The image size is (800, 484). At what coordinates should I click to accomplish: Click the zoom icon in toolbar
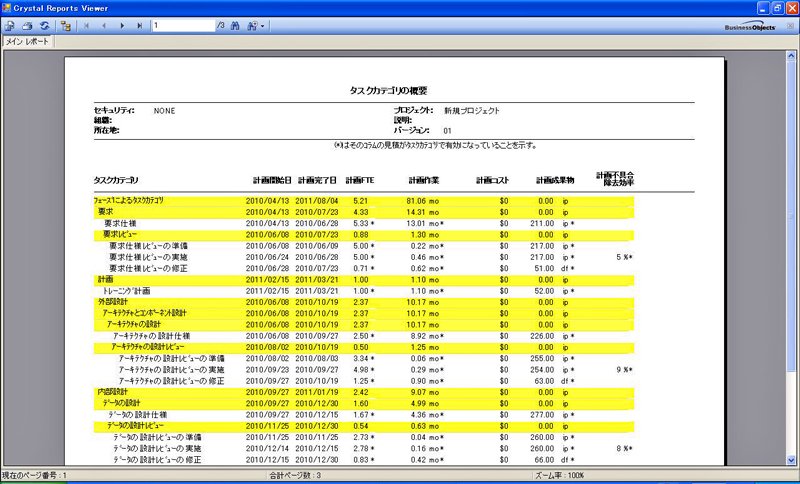[253, 26]
